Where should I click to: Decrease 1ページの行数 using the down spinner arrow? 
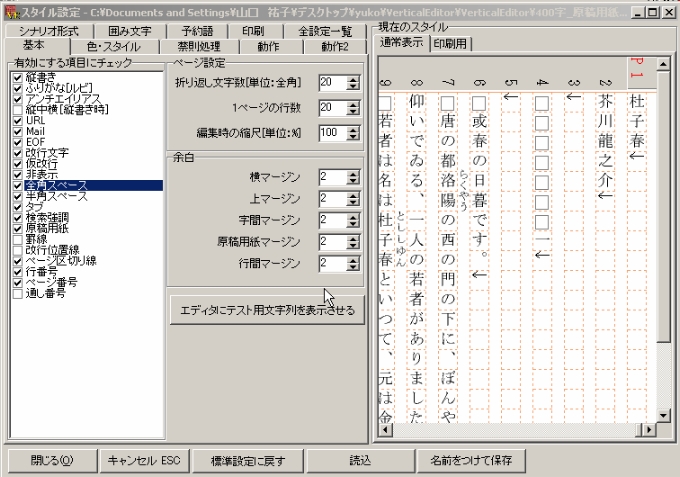coord(353,111)
